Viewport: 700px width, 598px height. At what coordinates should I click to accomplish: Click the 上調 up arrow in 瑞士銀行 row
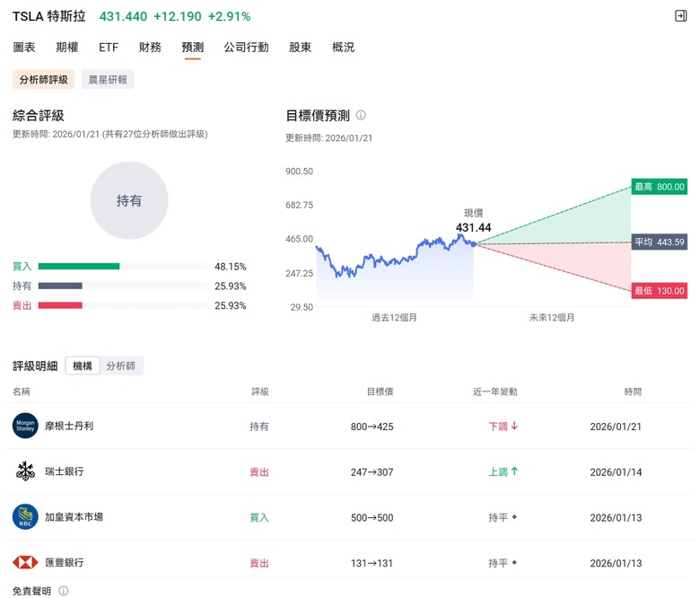[x=515, y=471]
